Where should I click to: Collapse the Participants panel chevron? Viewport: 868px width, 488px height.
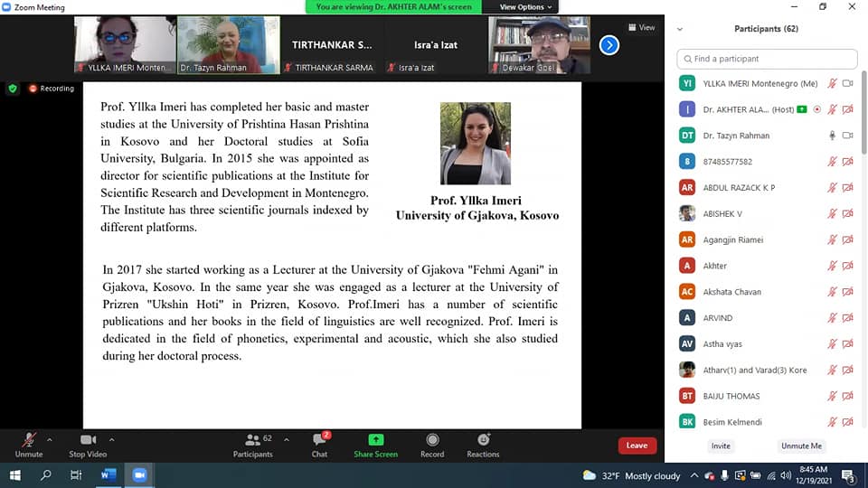point(680,29)
